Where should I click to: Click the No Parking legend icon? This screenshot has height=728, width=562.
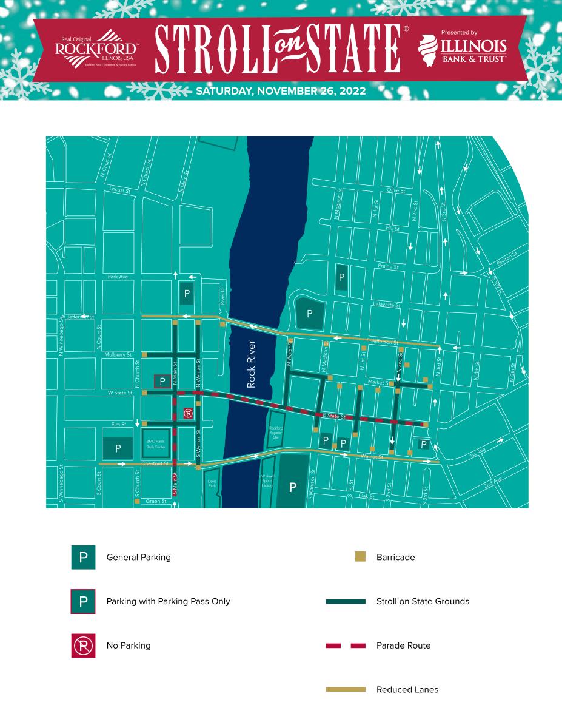[84, 645]
